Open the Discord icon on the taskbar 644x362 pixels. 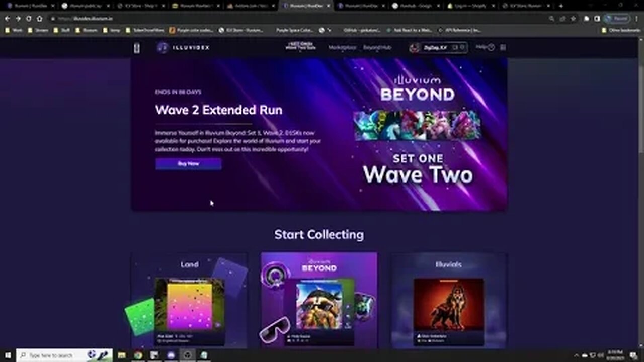(171, 355)
